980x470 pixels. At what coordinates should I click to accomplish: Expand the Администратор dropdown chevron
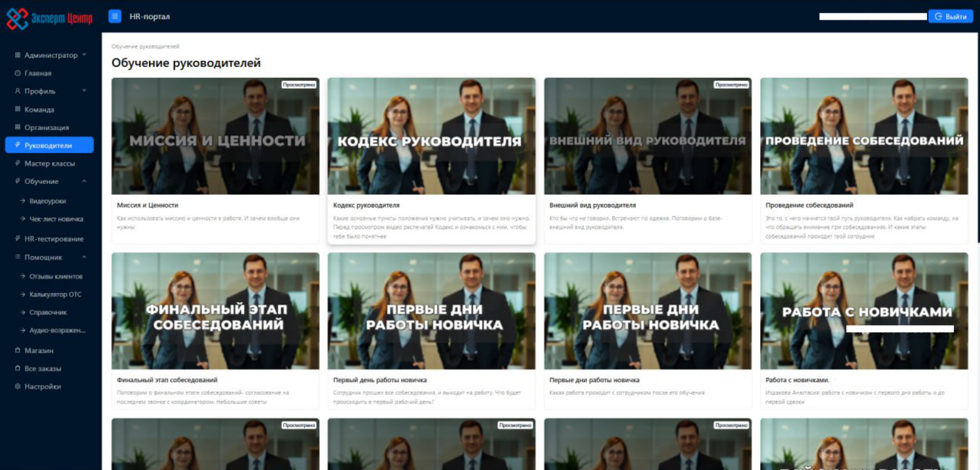click(x=84, y=55)
